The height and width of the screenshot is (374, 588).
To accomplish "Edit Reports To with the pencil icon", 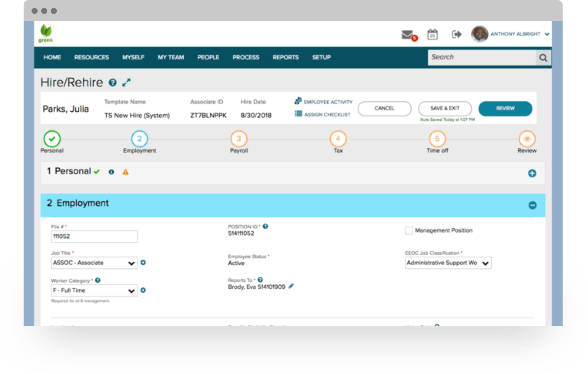I will (x=292, y=286).
